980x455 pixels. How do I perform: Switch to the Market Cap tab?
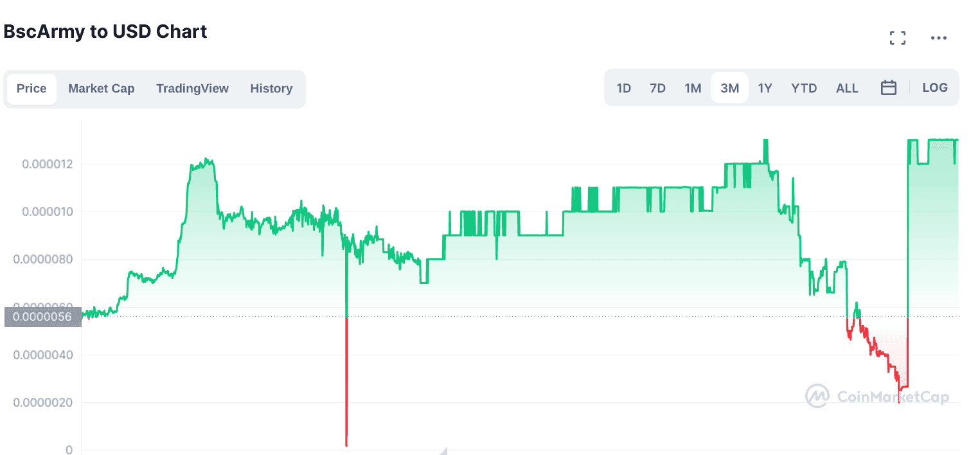[102, 89]
